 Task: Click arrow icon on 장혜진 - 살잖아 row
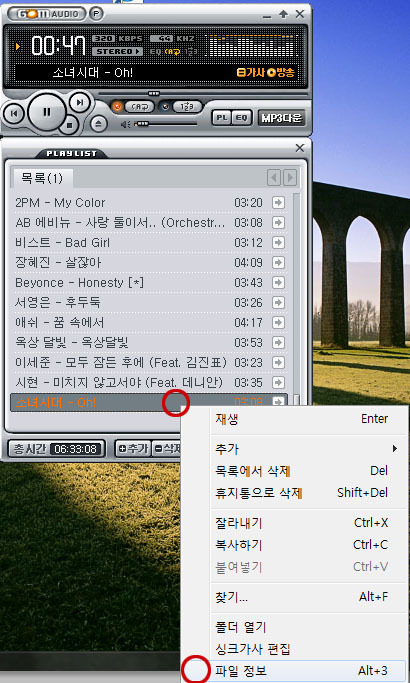click(278, 263)
